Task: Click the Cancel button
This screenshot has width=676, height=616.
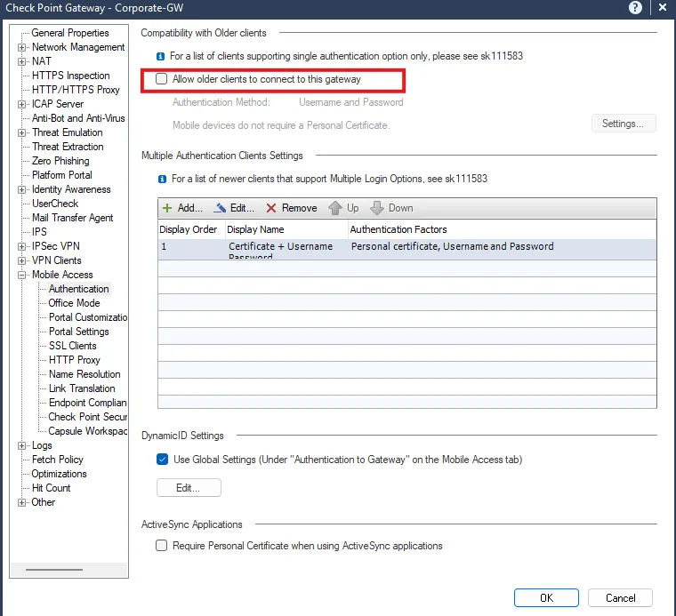Action: point(620,598)
